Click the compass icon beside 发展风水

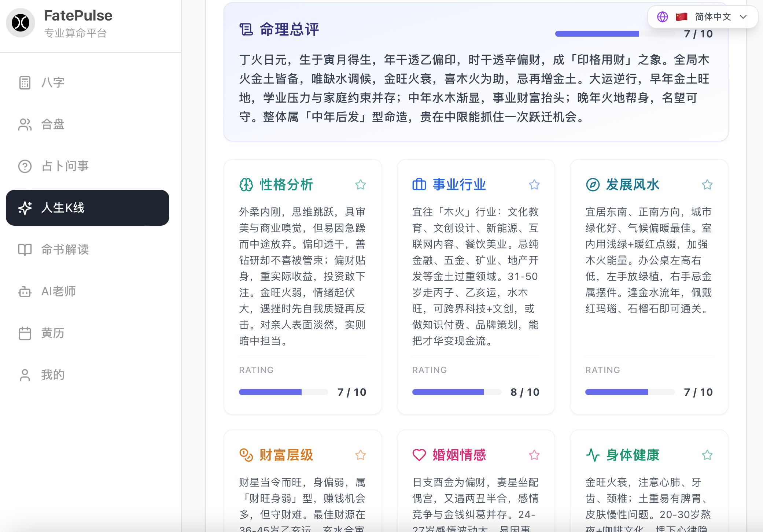[593, 185]
